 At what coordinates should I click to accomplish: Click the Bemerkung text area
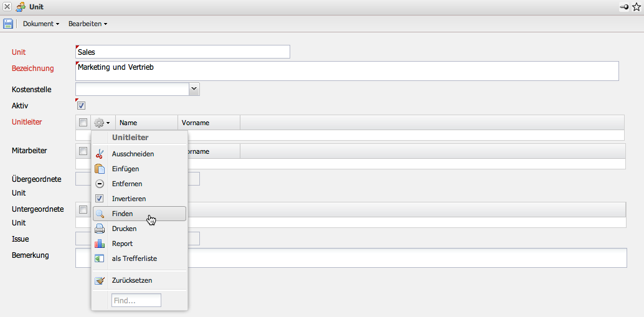point(351,258)
